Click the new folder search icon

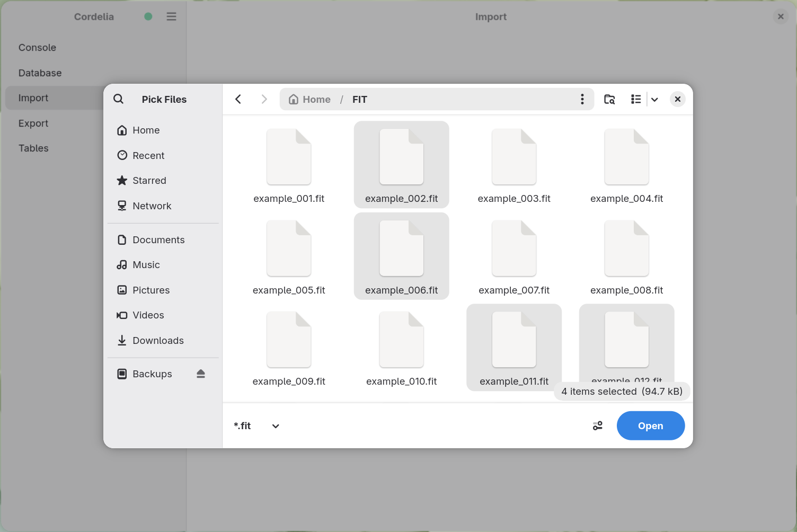pos(609,99)
